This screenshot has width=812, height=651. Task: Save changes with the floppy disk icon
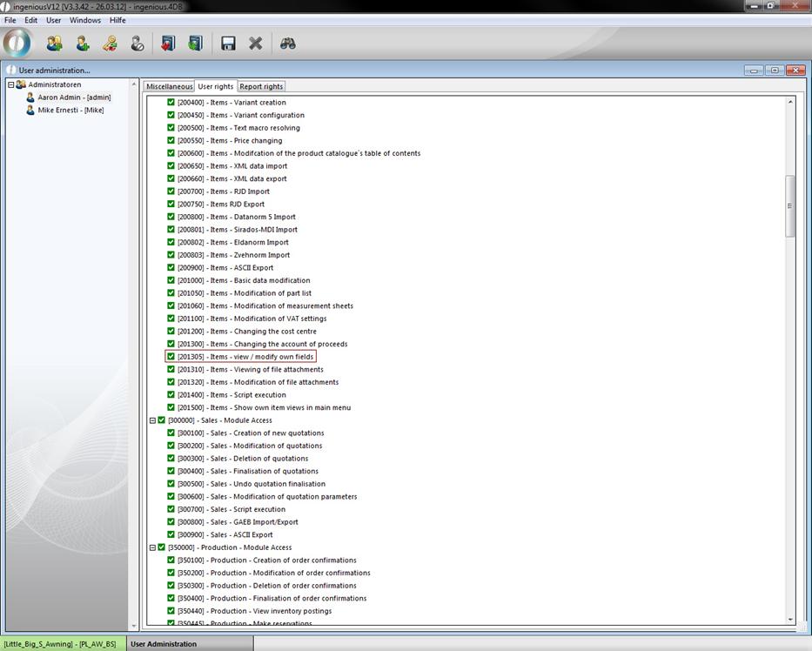(x=228, y=44)
